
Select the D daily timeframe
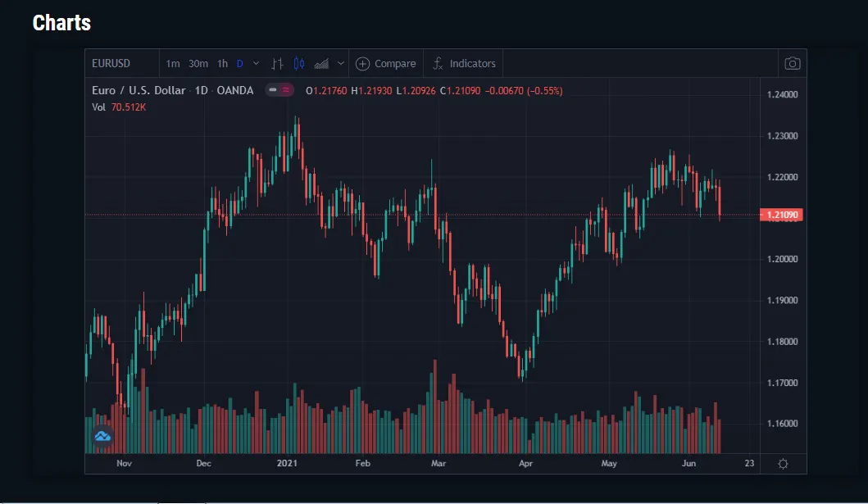click(x=239, y=64)
